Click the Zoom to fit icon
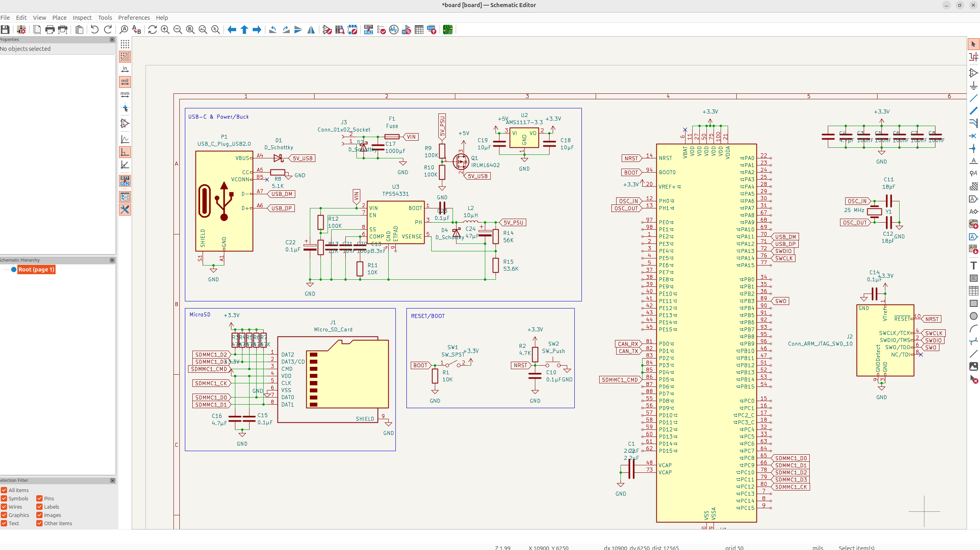Image resolution: width=980 pixels, height=550 pixels. click(190, 30)
